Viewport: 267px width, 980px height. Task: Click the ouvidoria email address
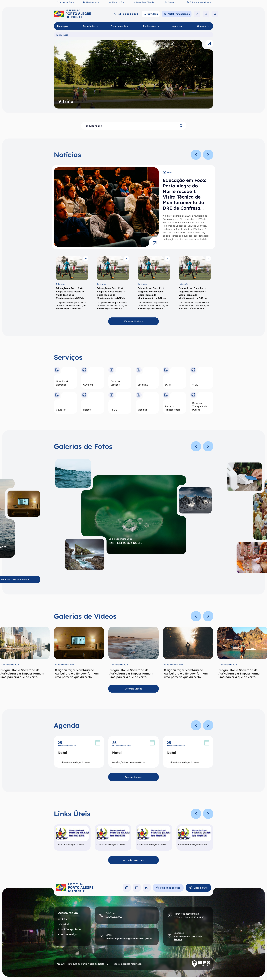(129, 939)
